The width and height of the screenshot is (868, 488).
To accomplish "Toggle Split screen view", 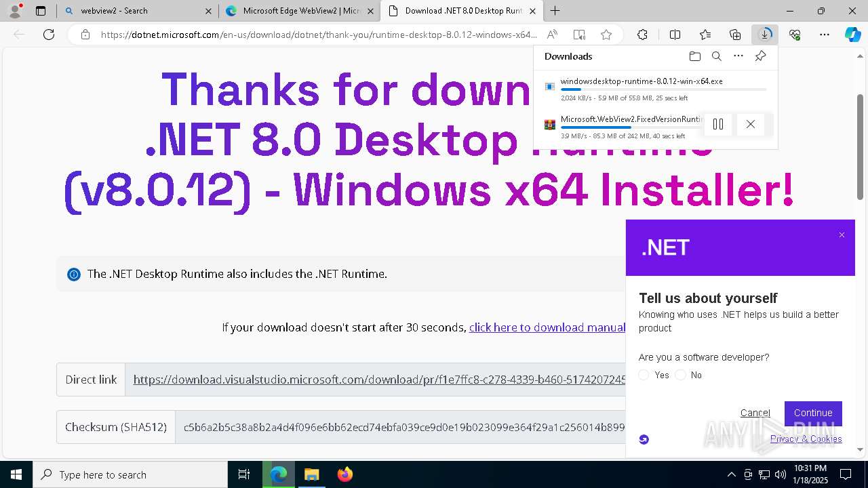I will tap(675, 35).
